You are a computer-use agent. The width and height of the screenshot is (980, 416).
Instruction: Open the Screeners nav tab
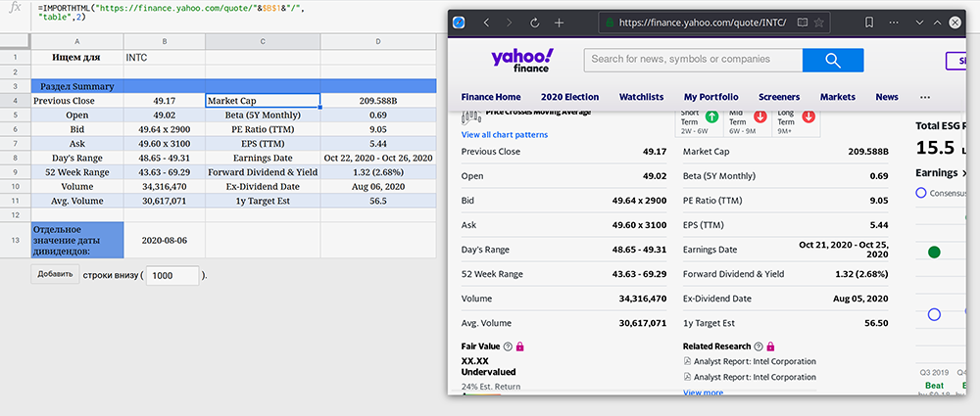coord(779,97)
